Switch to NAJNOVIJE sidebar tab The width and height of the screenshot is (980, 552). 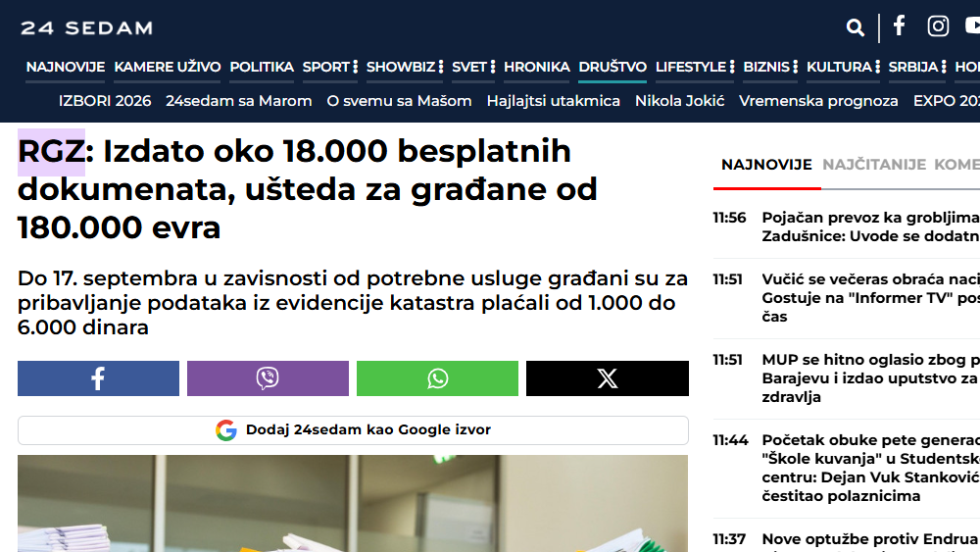click(767, 165)
